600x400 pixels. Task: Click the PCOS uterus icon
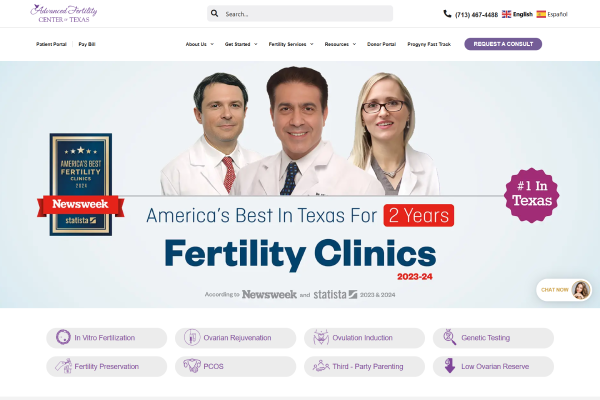(192, 366)
